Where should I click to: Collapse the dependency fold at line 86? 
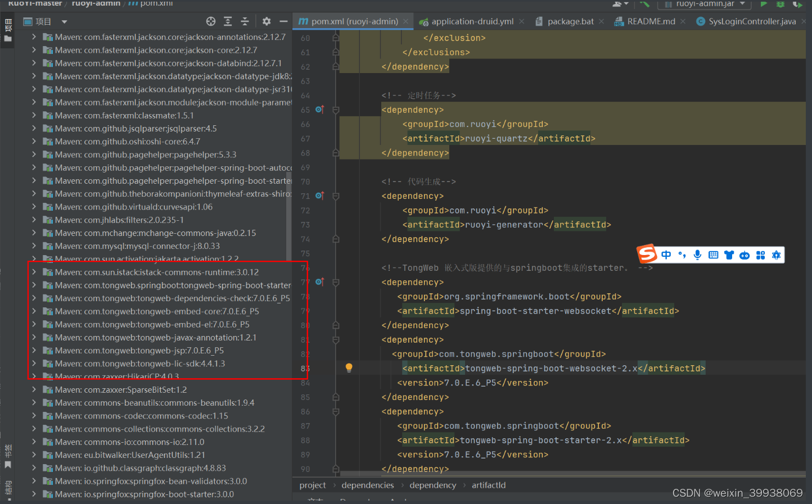coord(336,411)
